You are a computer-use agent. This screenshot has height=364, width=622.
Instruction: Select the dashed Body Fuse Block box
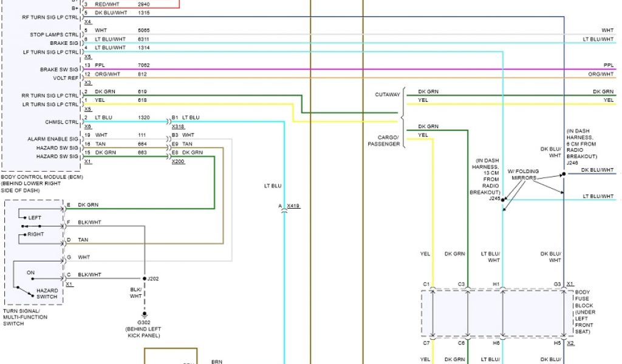tap(497, 313)
